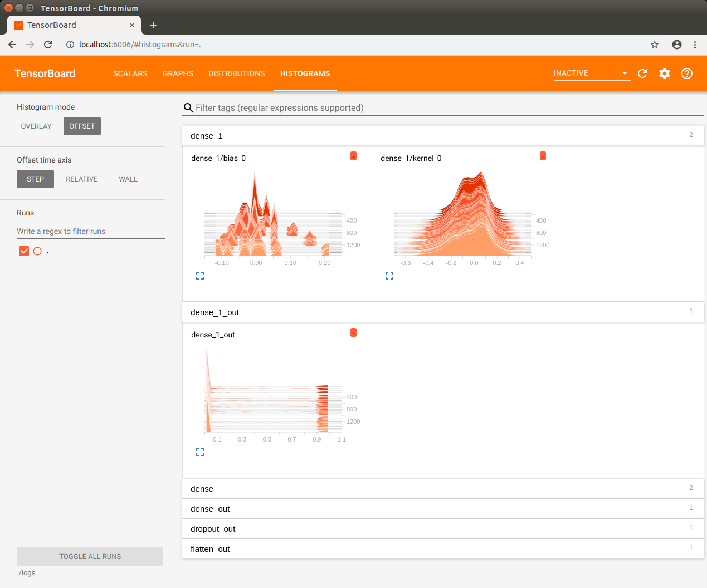Viewport: 707px width, 588px height.
Task: Open the INACTIVE plugins dropdown
Action: pyautogui.click(x=591, y=73)
